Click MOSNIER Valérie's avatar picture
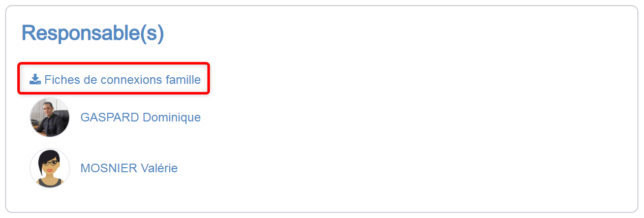Viewport: 644px width, 218px height. tap(50, 168)
